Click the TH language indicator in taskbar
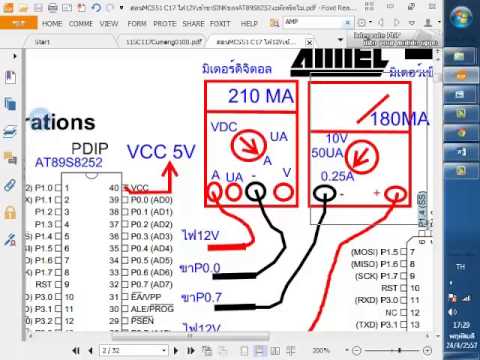Image resolution: width=480 pixels, height=360 pixels. point(460,267)
